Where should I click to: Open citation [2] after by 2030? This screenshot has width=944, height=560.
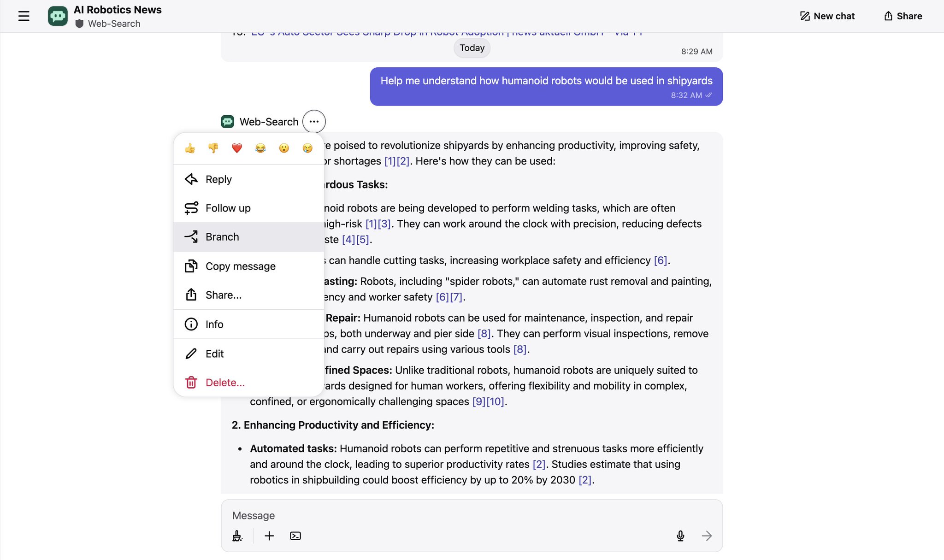(585, 480)
